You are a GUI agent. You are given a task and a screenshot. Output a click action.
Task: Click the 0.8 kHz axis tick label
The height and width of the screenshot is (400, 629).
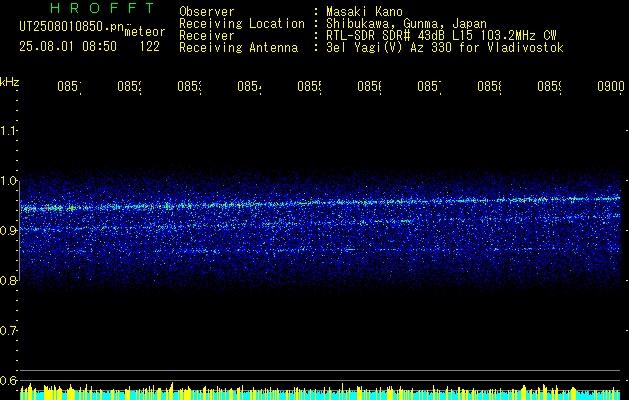tap(8, 280)
